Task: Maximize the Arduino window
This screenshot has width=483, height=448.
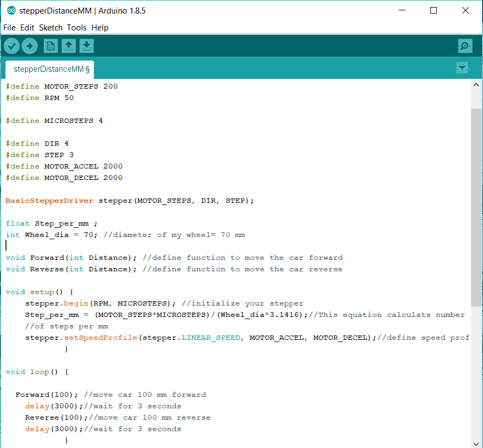Action: pyautogui.click(x=434, y=10)
